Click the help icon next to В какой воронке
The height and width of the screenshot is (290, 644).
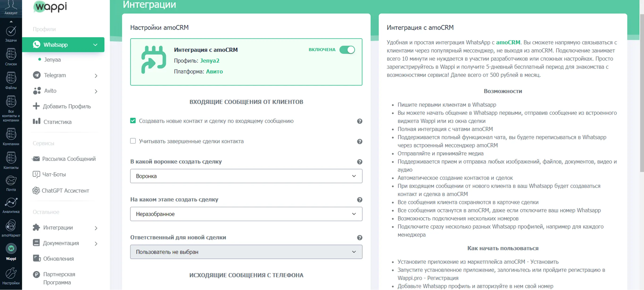tap(360, 162)
